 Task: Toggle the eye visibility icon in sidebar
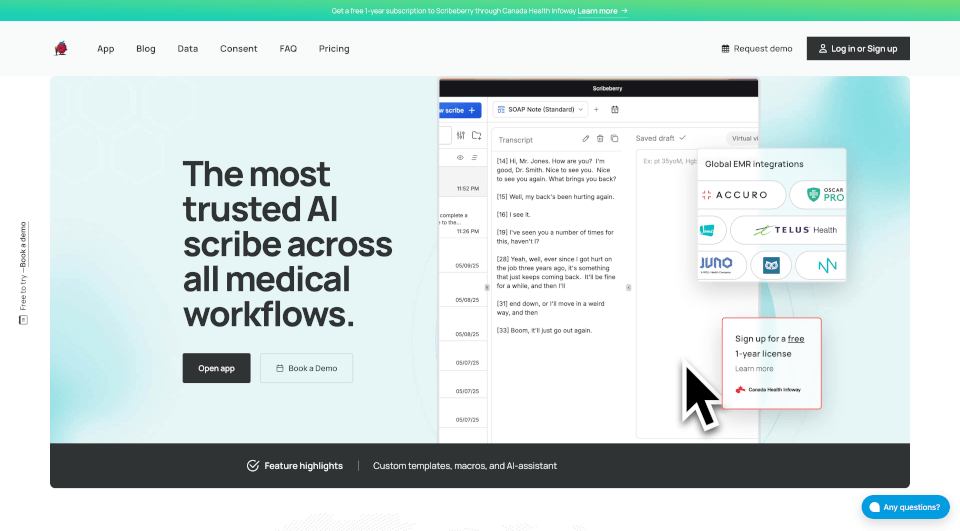point(460,157)
